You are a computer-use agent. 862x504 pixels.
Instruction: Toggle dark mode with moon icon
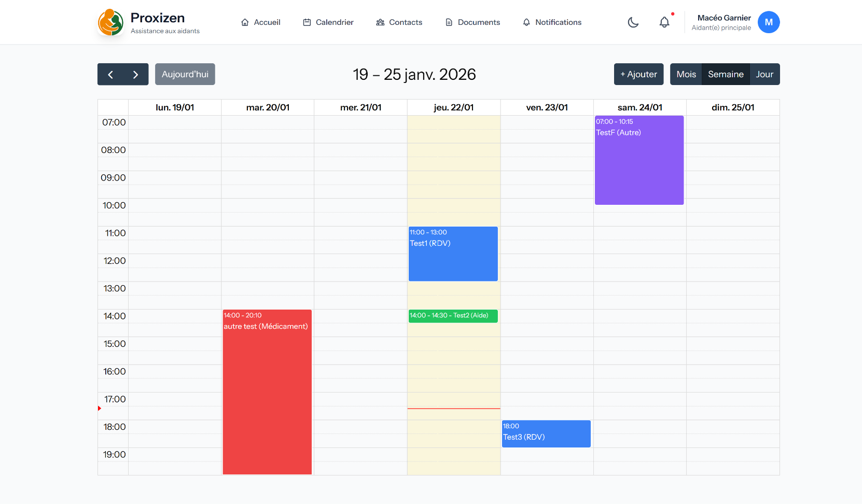tap(633, 22)
